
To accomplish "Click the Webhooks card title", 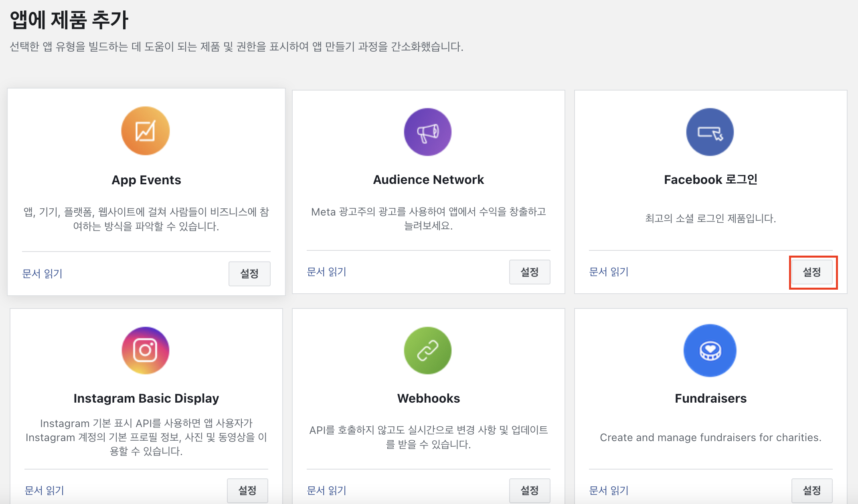I will point(428,398).
